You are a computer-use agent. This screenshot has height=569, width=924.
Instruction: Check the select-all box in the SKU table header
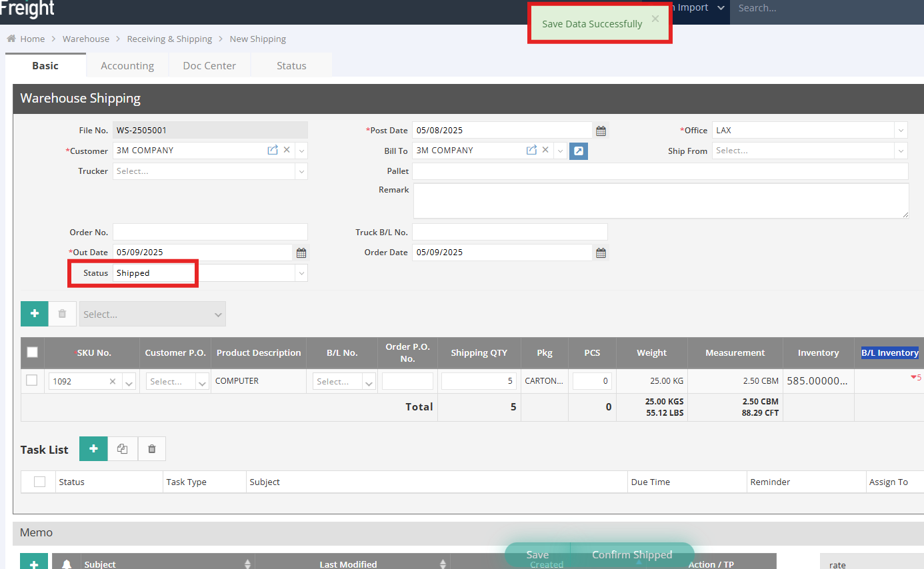pos(32,352)
